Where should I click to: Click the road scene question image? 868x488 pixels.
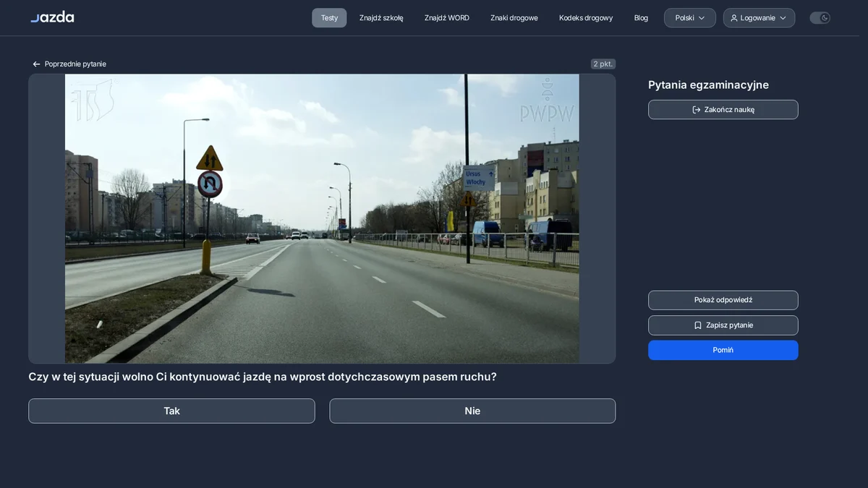coord(322,218)
